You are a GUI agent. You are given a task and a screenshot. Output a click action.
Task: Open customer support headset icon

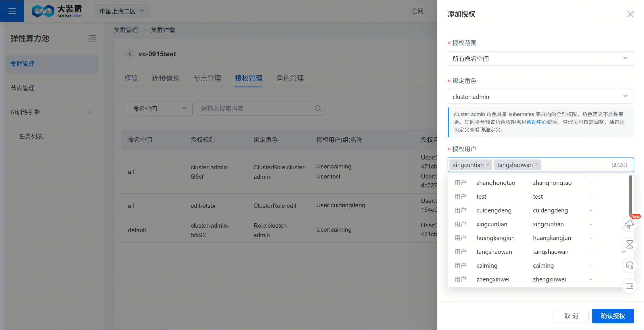pyautogui.click(x=629, y=265)
